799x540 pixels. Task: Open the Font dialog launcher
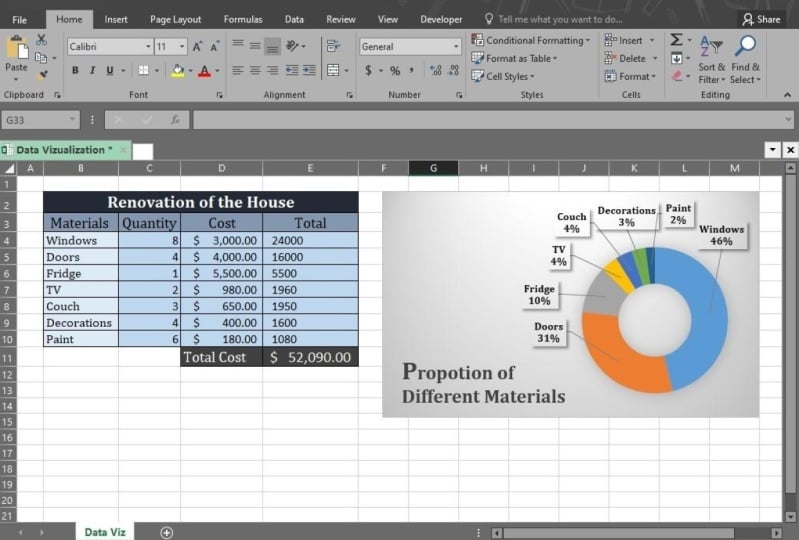click(220, 95)
